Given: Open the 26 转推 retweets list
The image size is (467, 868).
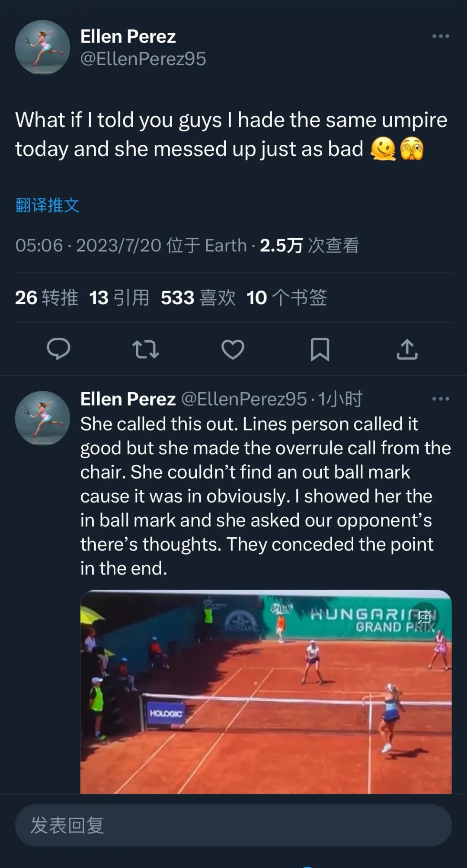Looking at the screenshot, I should pos(47,298).
